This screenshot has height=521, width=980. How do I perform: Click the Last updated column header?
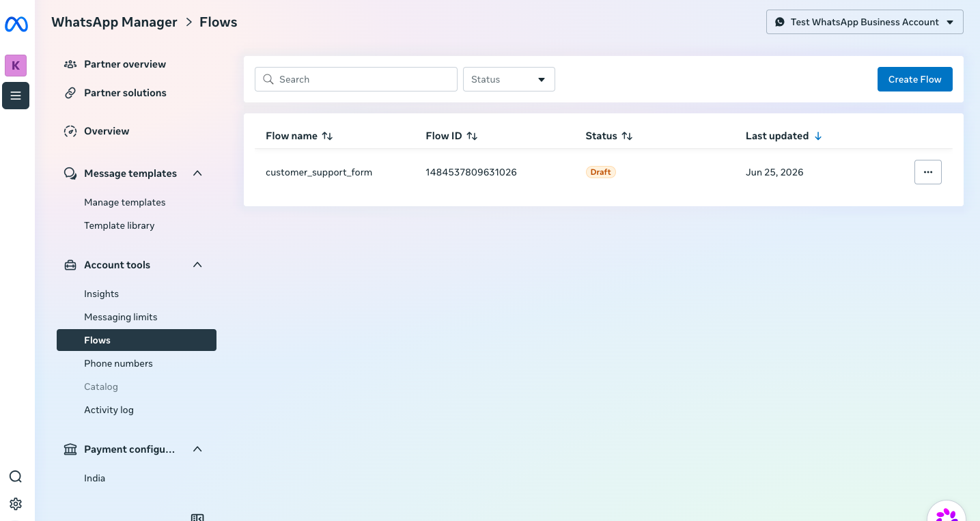[777, 136]
